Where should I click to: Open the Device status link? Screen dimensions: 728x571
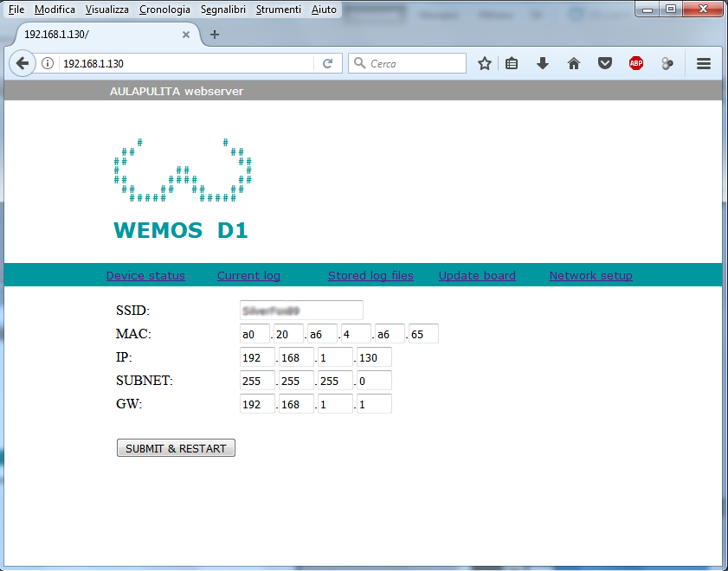pos(145,275)
